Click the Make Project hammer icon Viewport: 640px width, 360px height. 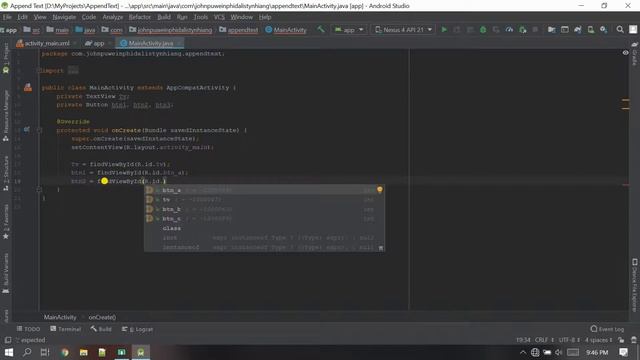pyautogui.click(x=321, y=29)
